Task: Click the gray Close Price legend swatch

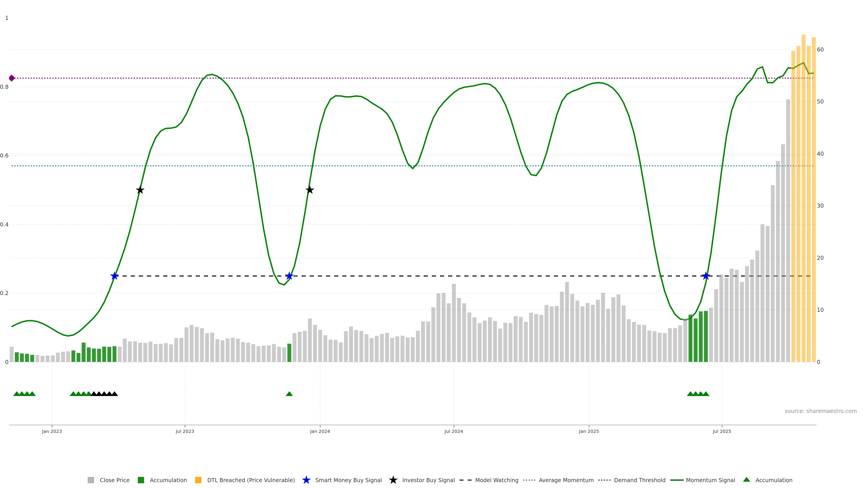Action: [91, 480]
